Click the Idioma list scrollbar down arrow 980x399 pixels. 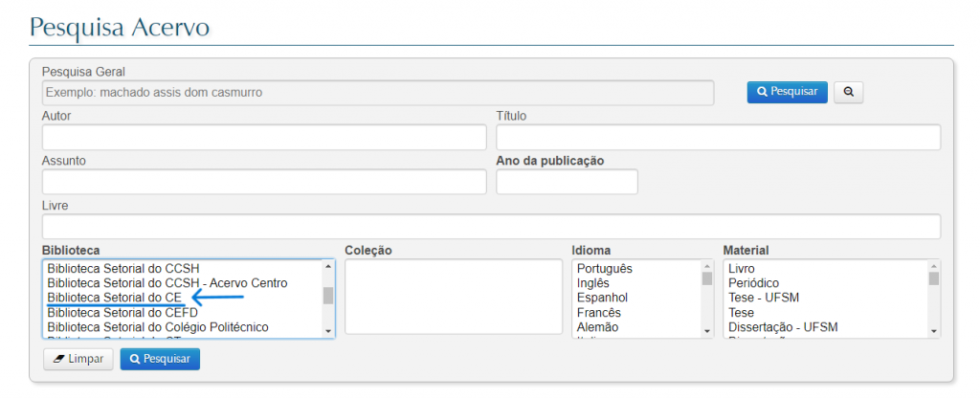tap(707, 331)
